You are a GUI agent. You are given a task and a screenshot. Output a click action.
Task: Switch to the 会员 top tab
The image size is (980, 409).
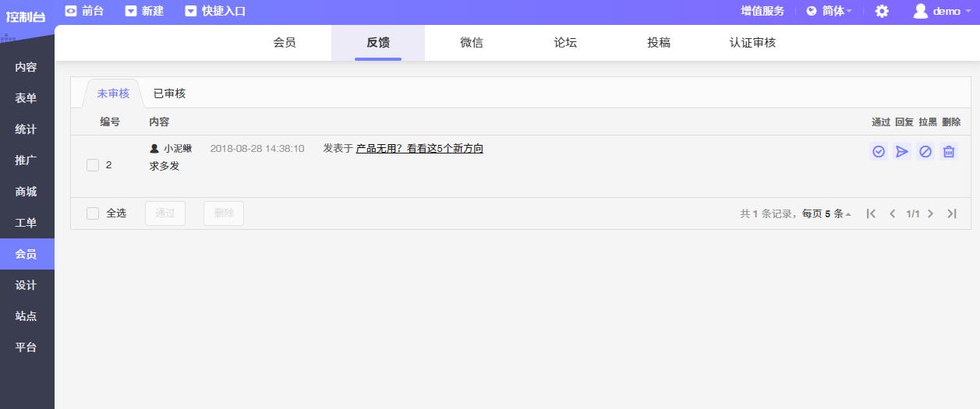click(x=285, y=43)
